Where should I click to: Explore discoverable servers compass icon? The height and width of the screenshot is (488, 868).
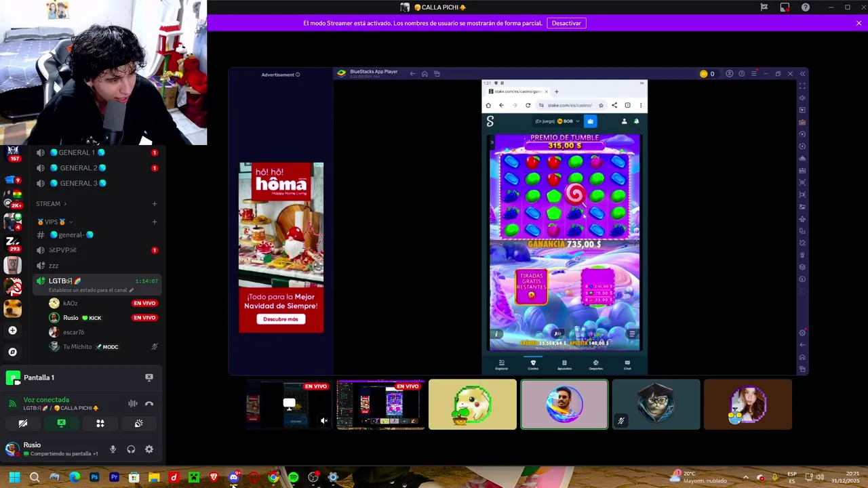tap(12, 352)
